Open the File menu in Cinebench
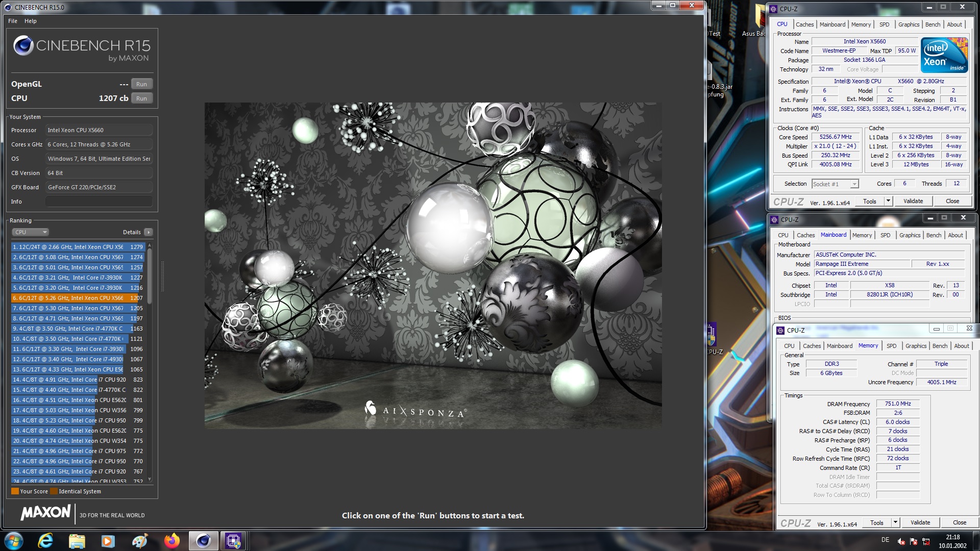Viewport: 980px width, 551px height. [x=13, y=21]
